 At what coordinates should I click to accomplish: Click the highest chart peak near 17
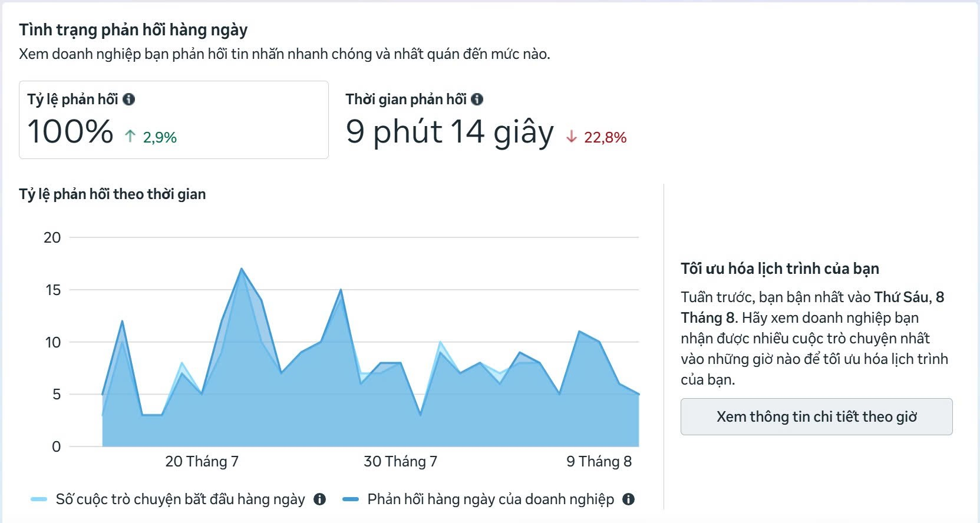pyautogui.click(x=242, y=269)
